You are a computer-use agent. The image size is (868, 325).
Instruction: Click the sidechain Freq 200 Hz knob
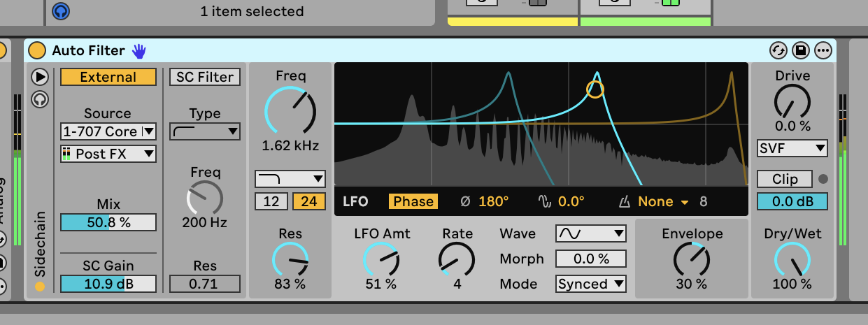coord(205,198)
